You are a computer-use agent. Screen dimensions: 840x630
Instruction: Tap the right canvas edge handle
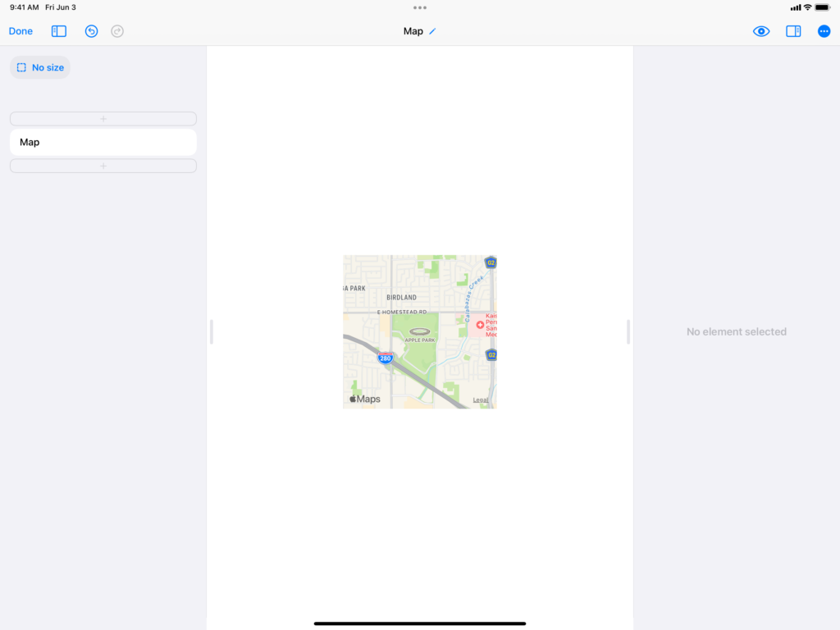[628, 331]
